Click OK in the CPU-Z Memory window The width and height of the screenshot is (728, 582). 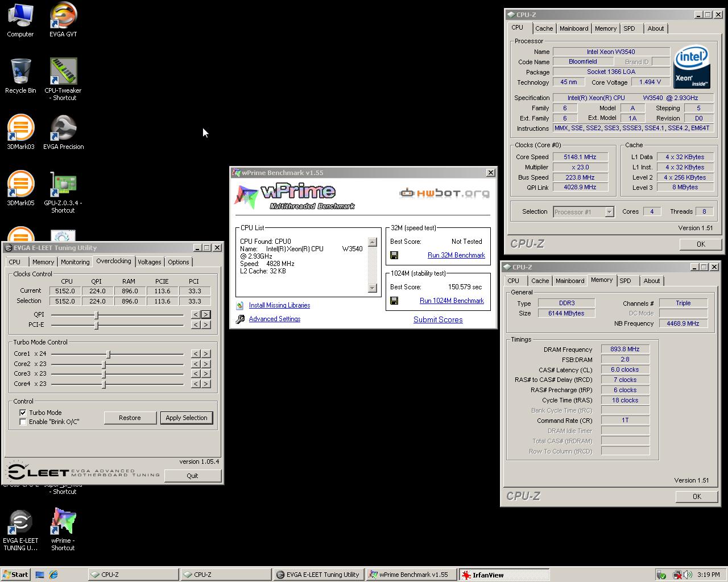click(x=697, y=496)
